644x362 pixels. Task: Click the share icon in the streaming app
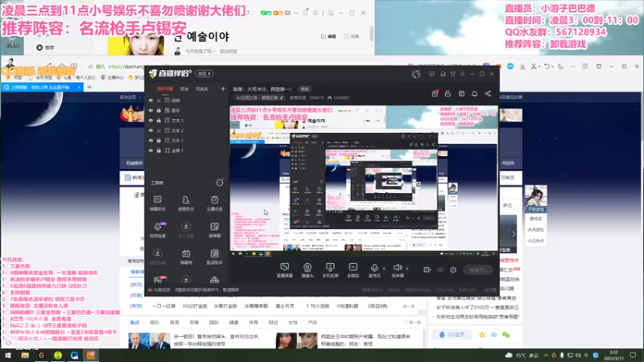(488, 93)
